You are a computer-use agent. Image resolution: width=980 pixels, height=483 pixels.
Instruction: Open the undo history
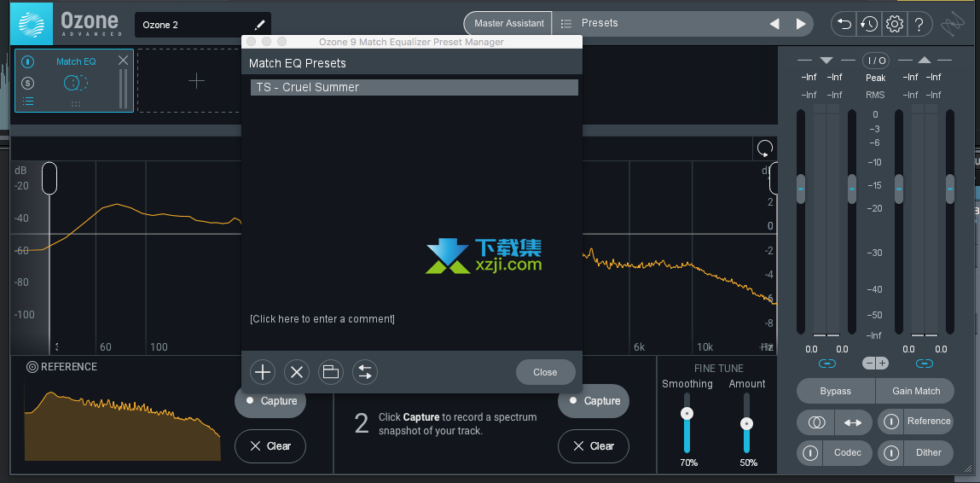coord(869,25)
